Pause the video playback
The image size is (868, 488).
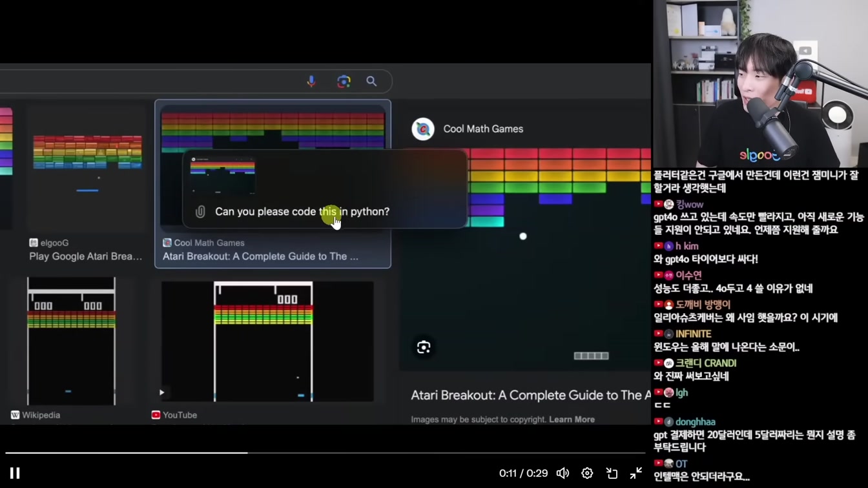point(15,473)
